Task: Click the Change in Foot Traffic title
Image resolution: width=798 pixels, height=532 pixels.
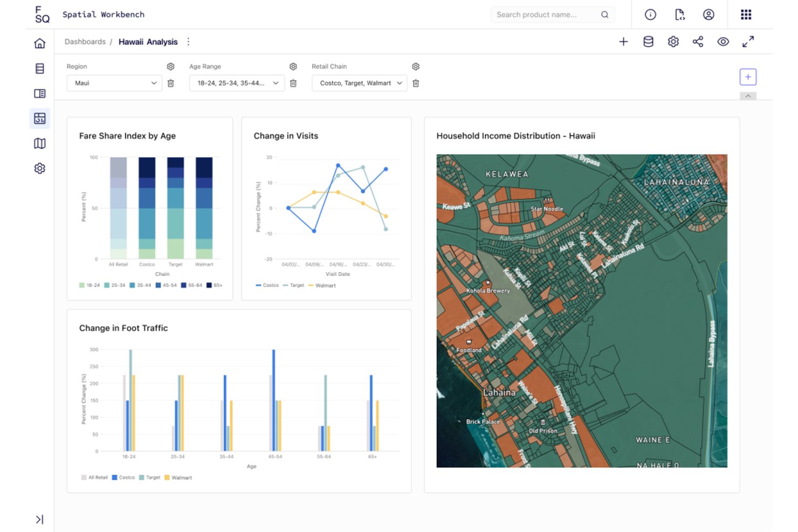Action: (123, 328)
